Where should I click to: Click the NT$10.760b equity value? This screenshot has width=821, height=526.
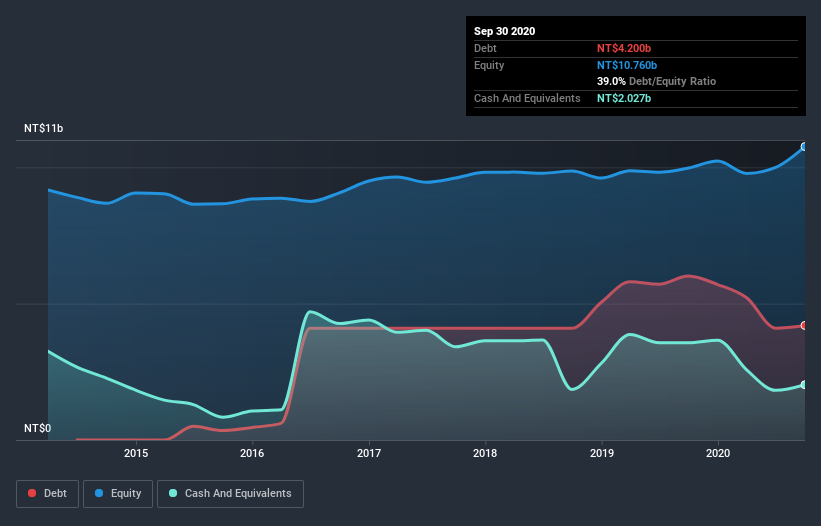click(627, 65)
